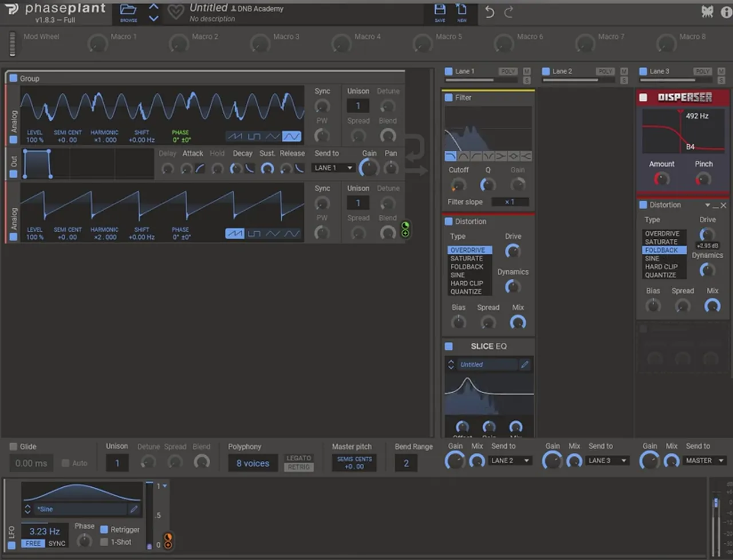Image resolution: width=733 pixels, height=560 pixels.
Task: Open the envelope Send to LANE 1 dropdown
Action: (x=333, y=168)
